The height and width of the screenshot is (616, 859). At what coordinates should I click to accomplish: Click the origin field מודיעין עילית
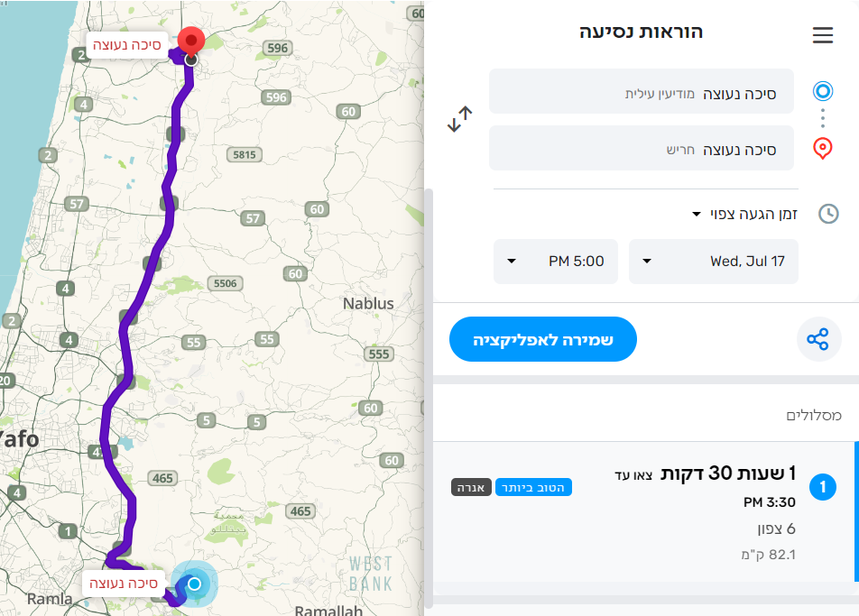pyautogui.click(x=641, y=92)
